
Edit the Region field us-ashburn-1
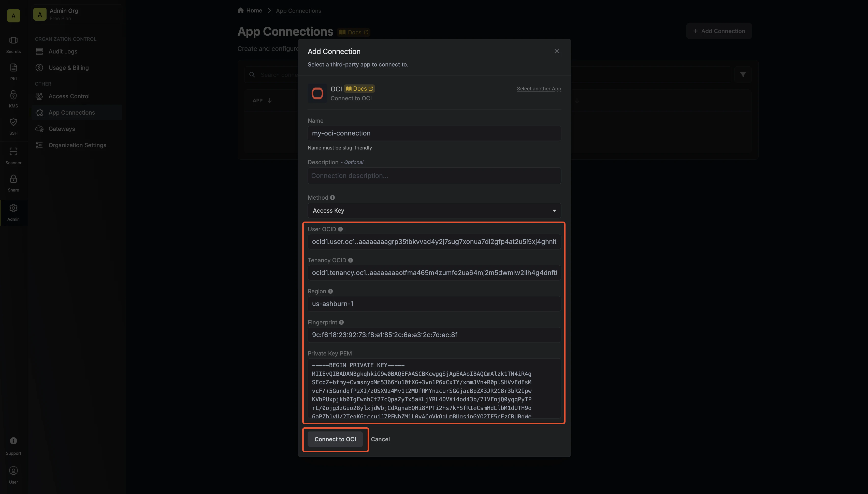point(434,304)
